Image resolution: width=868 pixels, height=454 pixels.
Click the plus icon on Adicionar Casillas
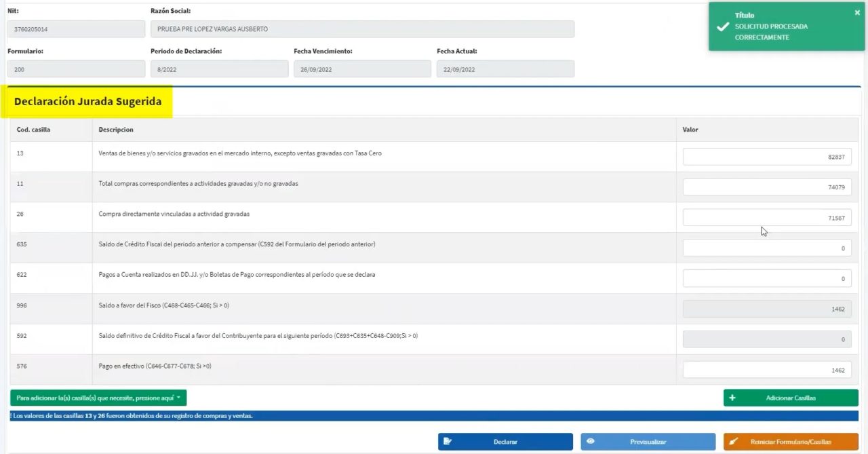coord(732,398)
